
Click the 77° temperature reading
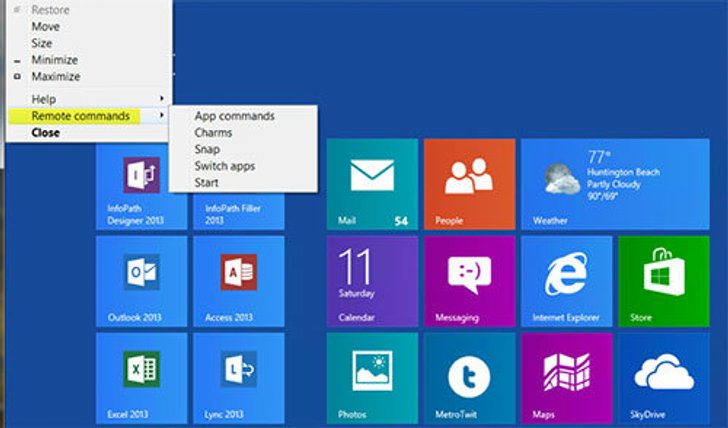(599, 157)
